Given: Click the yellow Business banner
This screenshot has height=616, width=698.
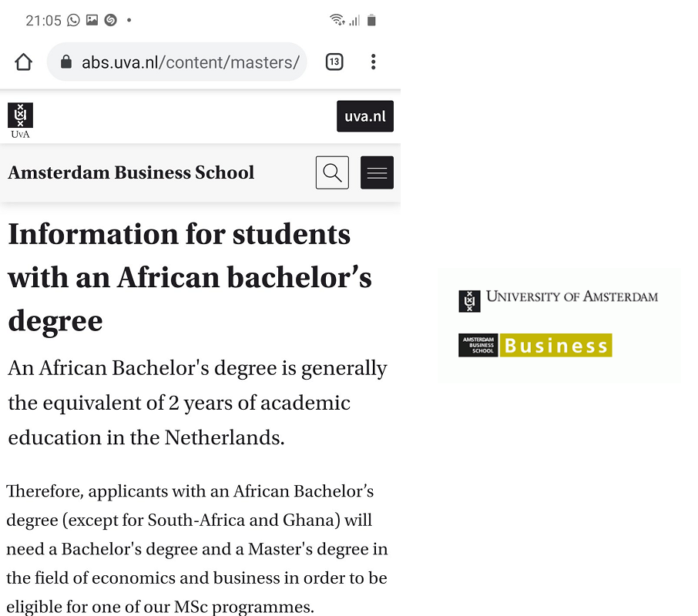Looking at the screenshot, I should pyautogui.click(x=555, y=345).
